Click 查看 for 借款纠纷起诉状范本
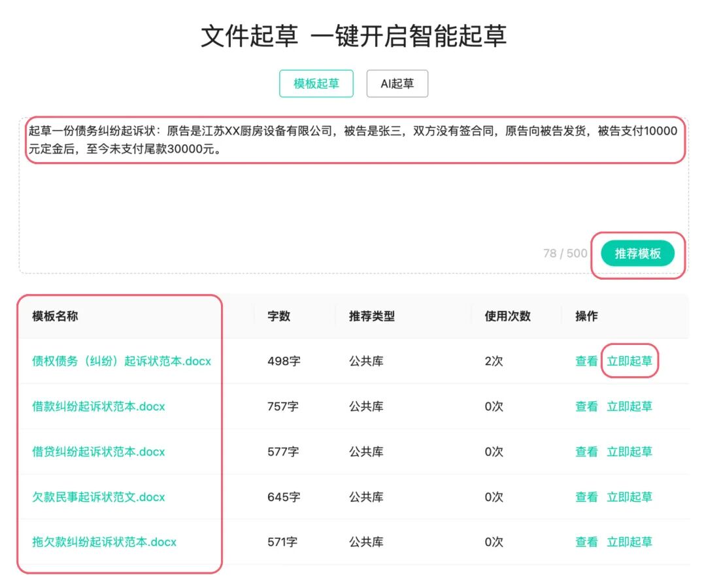706x588 pixels. (585, 406)
